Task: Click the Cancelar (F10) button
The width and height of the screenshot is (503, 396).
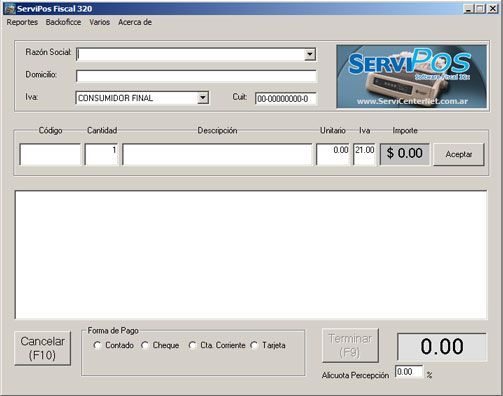Action: (x=43, y=348)
